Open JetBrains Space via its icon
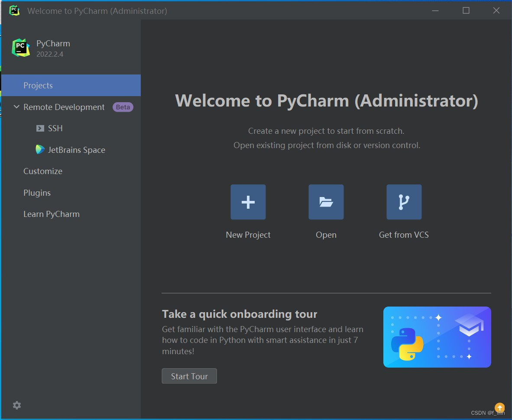The height and width of the screenshot is (420, 512). (40, 149)
